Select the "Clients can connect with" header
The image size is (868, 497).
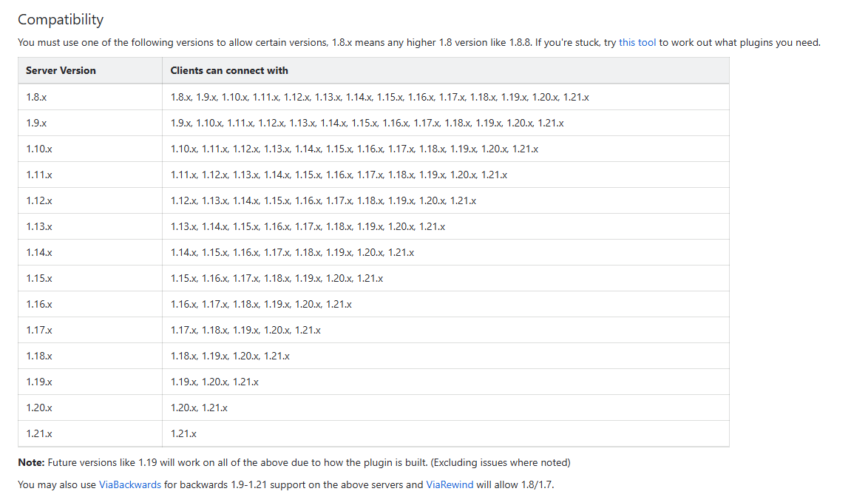(229, 70)
